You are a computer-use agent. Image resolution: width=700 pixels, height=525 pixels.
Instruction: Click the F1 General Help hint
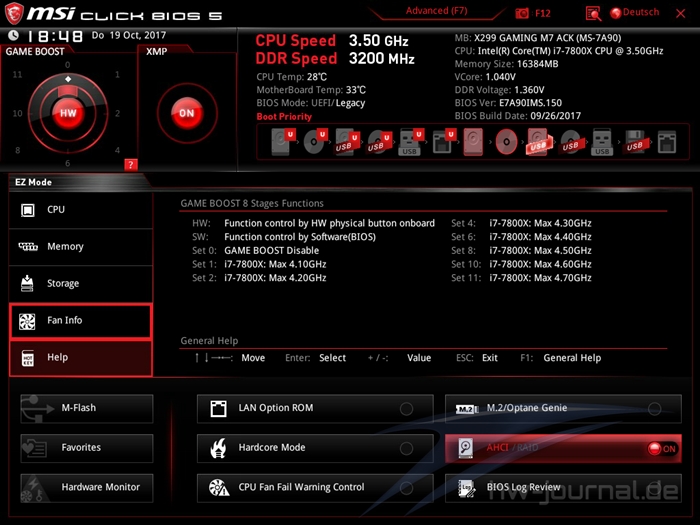tap(561, 358)
